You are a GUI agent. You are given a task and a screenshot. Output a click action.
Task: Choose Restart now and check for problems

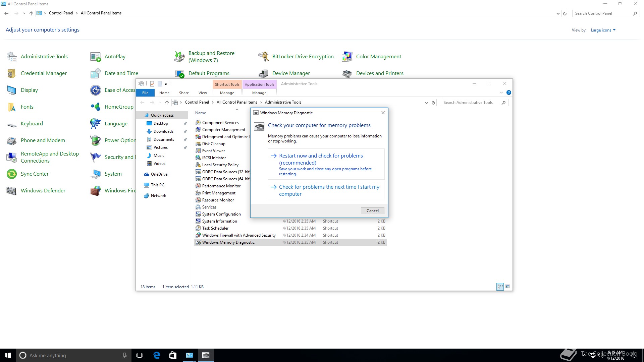click(x=326, y=164)
